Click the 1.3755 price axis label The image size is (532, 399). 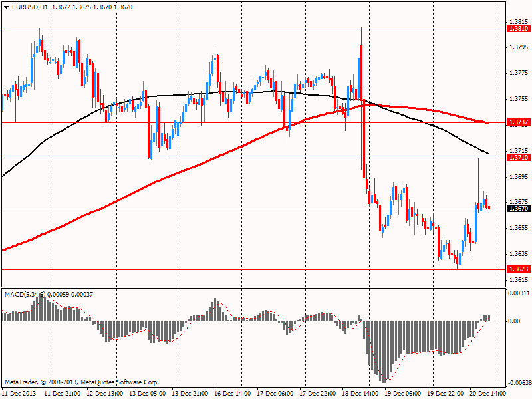pyautogui.click(x=519, y=99)
